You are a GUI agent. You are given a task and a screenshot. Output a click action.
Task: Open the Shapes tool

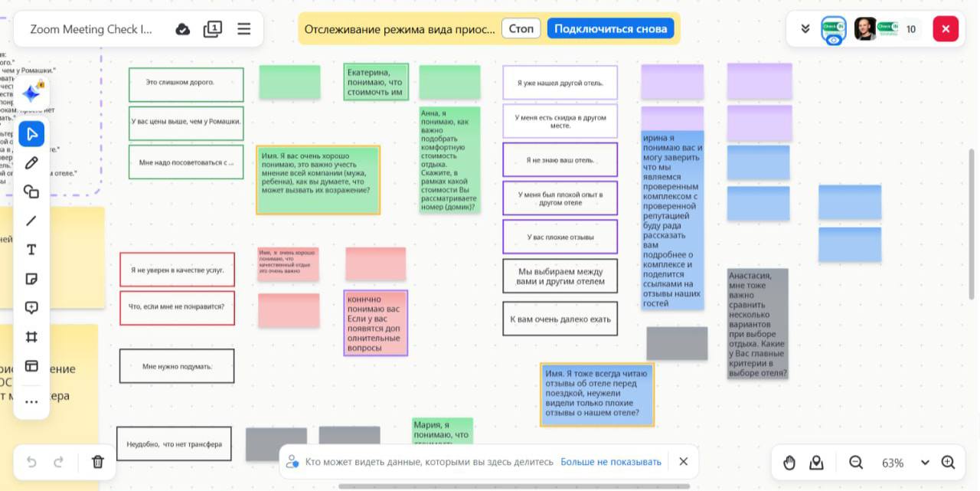(x=31, y=191)
